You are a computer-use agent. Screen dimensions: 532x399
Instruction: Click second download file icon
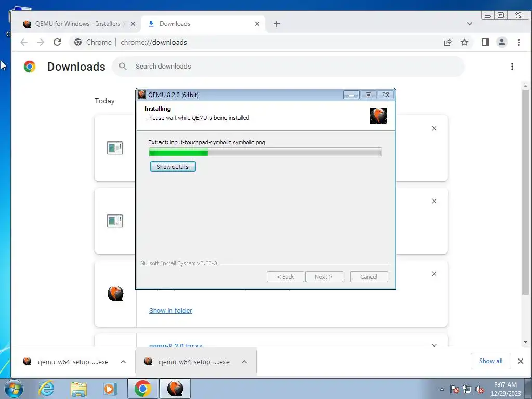[115, 220]
